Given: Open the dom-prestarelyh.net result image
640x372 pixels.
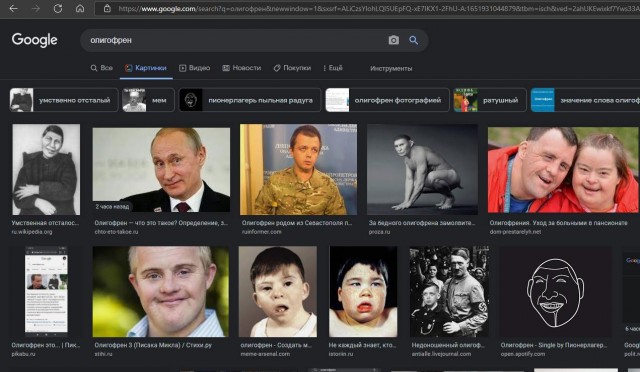Looking at the screenshot, I should point(563,169).
